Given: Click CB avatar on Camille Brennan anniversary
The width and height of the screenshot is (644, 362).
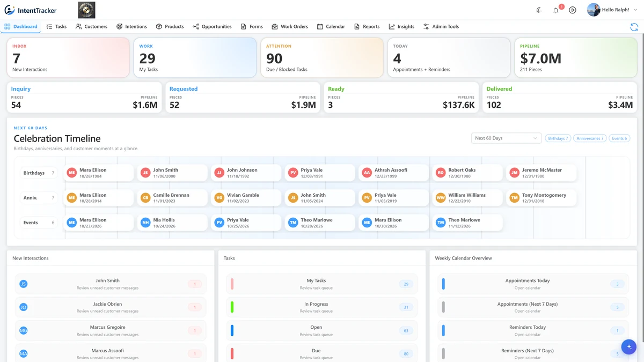Looking at the screenshot, I should pos(145,198).
